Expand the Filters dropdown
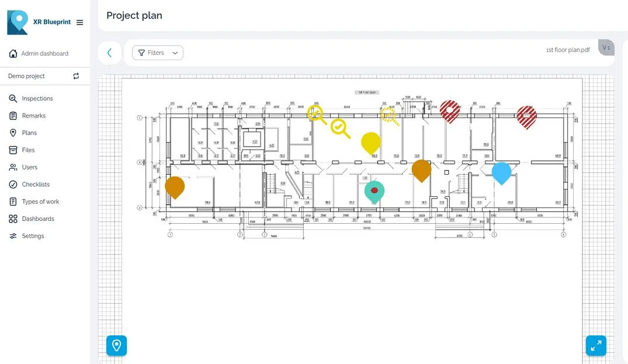The image size is (628, 364). (x=158, y=53)
